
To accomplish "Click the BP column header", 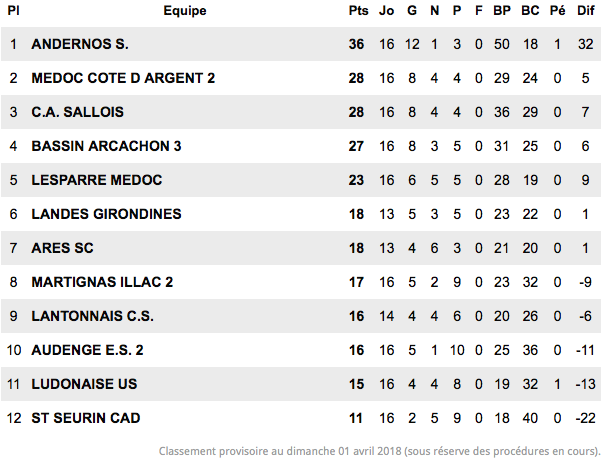I will (x=502, y=11).
